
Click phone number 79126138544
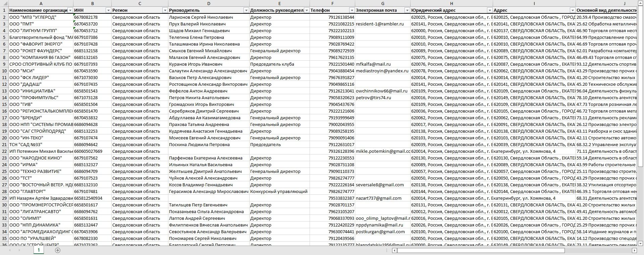point(332,17)
